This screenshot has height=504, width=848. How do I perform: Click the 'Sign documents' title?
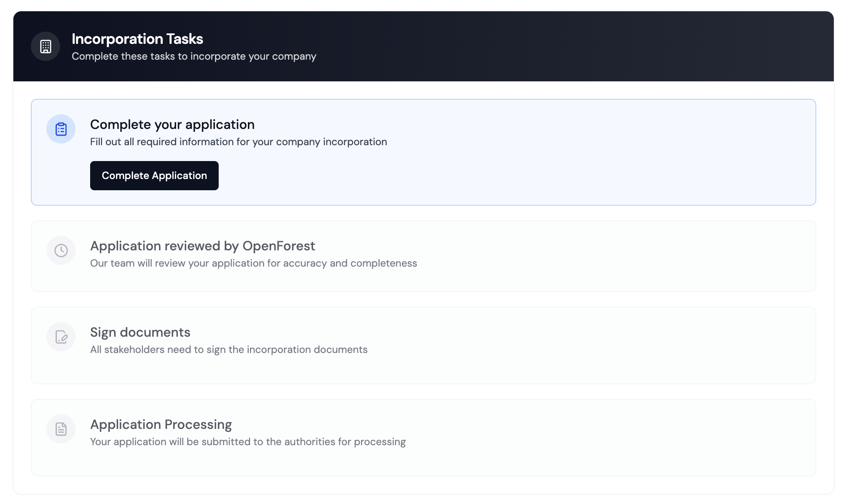140,332
